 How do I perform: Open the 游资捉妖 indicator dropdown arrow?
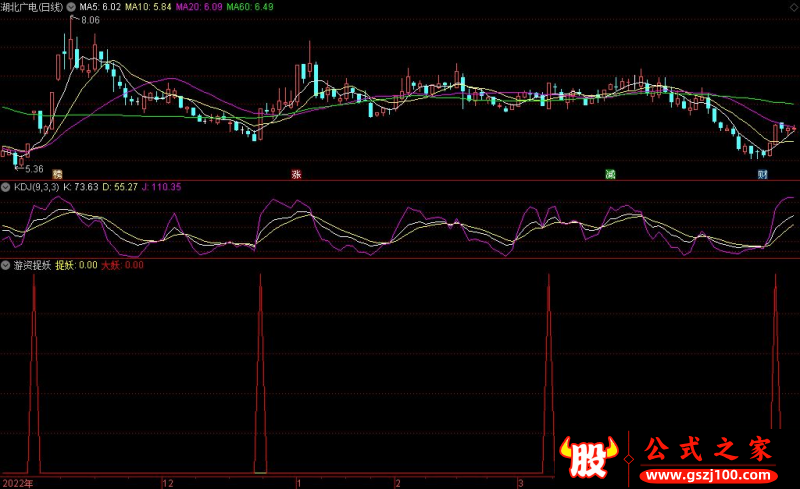pyautogui.click(x=6, y=265)
